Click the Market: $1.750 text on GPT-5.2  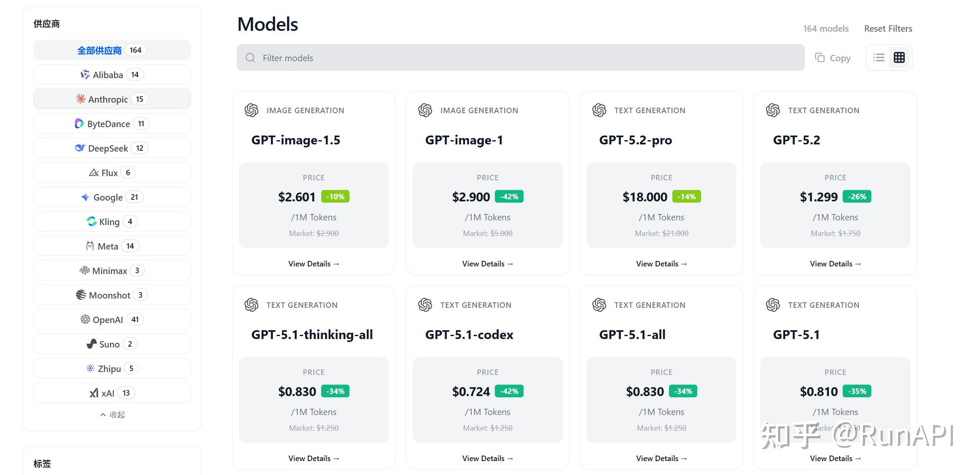click(835, 233)
